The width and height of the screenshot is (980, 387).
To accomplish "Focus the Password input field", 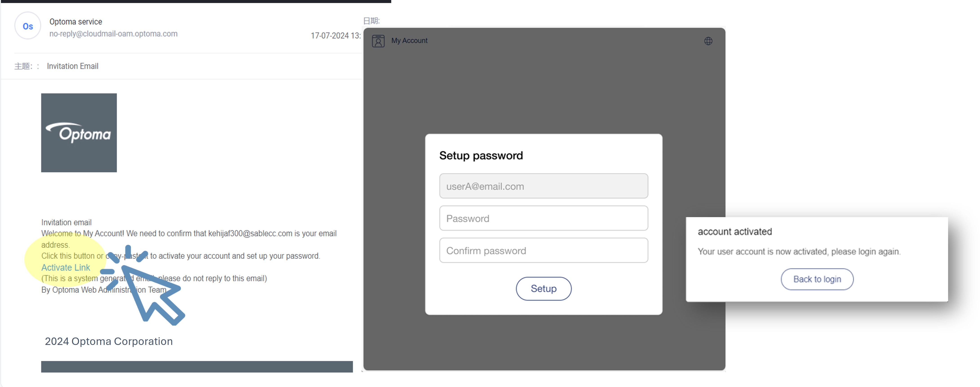I will [x=543, y=218].
